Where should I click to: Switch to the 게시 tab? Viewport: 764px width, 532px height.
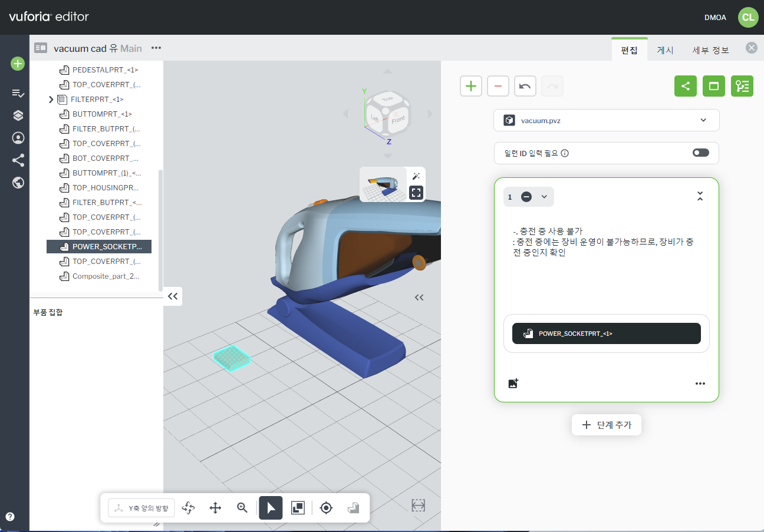pyautogui.click(x=665, y=50)
